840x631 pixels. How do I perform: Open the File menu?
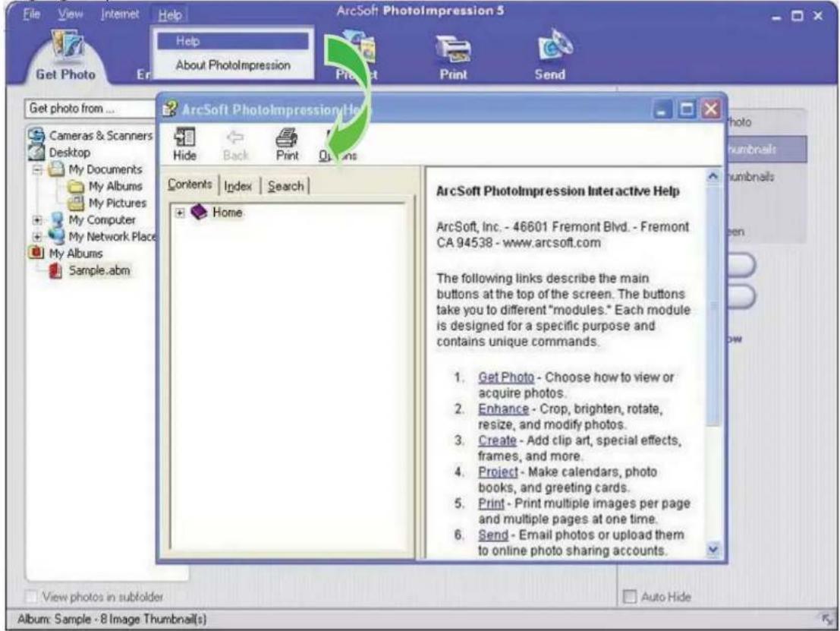[32, 14]
